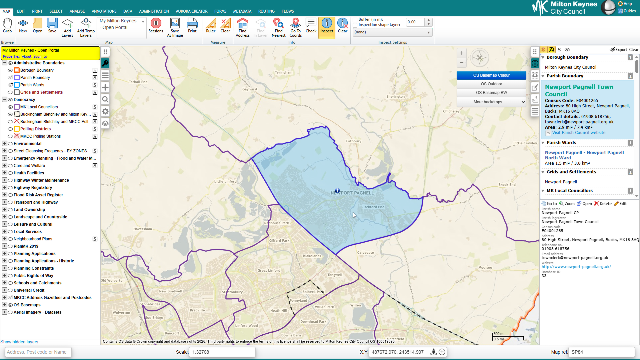640x360 pixels.
Task: Click the gauge icon below the gear
Action: click(105, 123)
